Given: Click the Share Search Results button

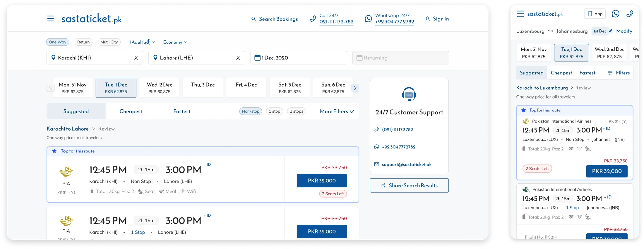Looking at the screenshot, I should coord(409,185).
